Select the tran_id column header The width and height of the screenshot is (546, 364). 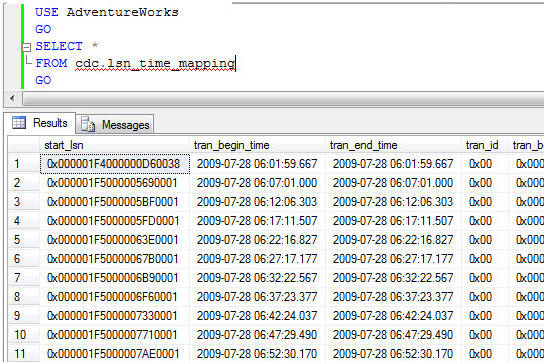(485, 145)
